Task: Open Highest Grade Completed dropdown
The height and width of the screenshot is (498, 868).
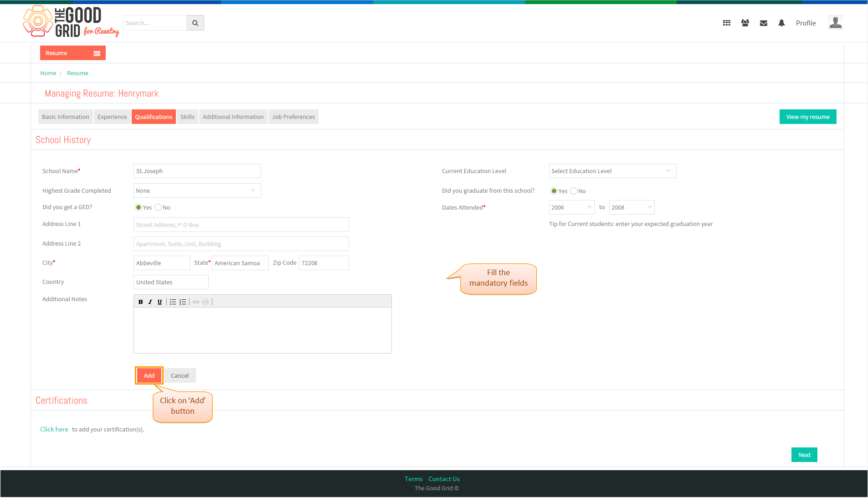Action: pyautogui.click(x=197, y=190)
